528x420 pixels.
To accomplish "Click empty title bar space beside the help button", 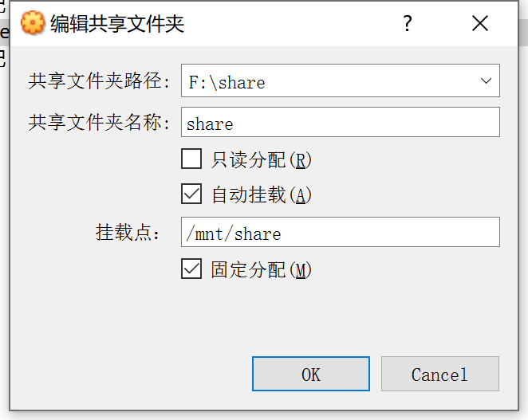I will [319, 24].
